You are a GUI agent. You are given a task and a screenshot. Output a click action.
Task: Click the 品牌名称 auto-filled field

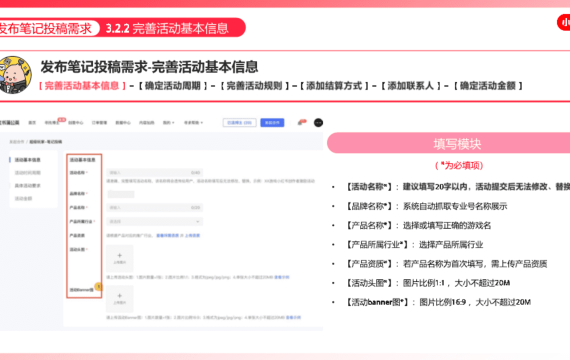click(x=121, y=194)
